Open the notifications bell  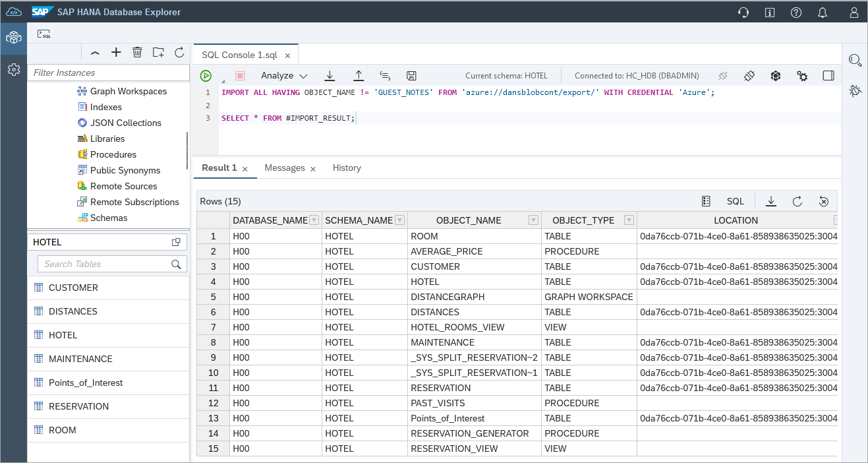click(x=823, y=13)
